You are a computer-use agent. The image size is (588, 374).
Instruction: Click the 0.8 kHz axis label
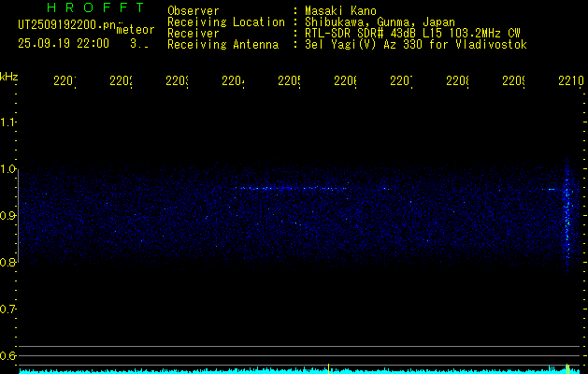[7, 262]
